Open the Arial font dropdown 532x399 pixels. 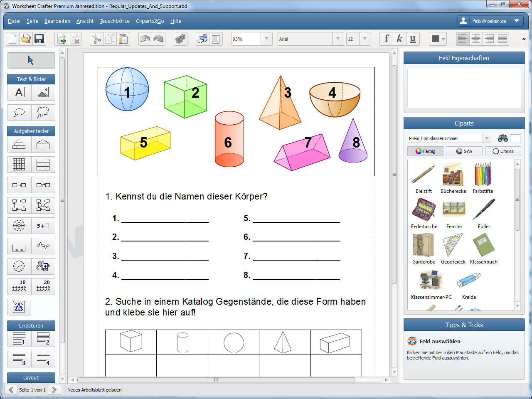click(338, 39)
